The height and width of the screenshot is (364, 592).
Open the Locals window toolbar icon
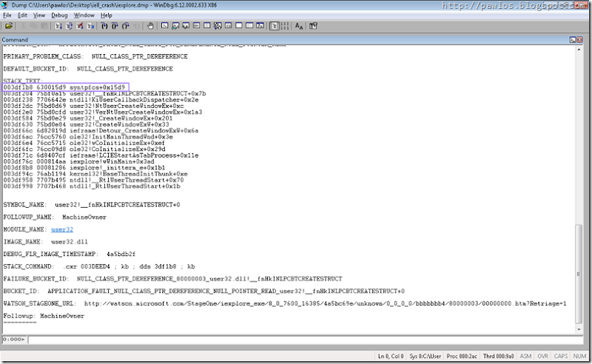tap(186, 26)
